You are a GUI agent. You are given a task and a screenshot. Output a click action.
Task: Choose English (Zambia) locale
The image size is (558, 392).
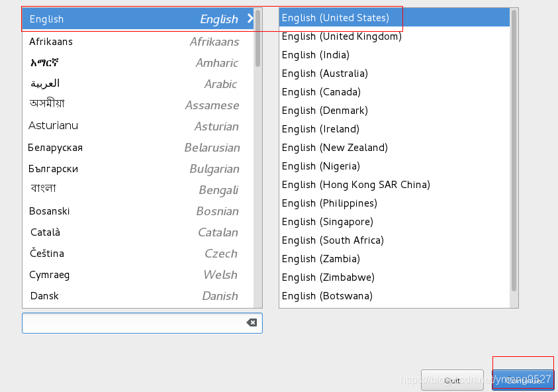[395, 258]
